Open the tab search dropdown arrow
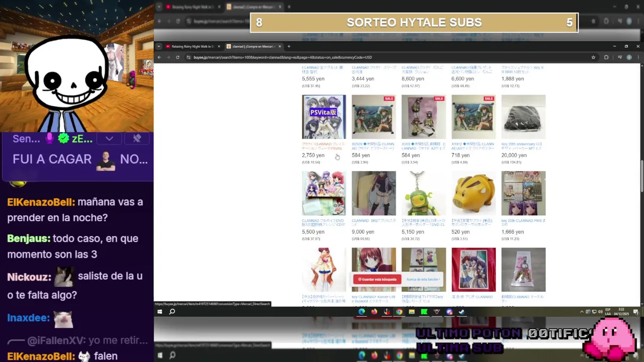Image resolution: width=644 pixels, height=362 pixels. [x=159, y=46]
